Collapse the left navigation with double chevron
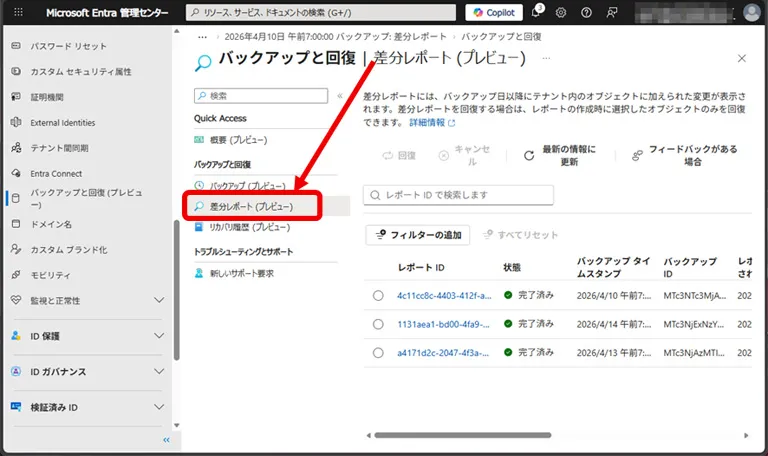Viewport: 768px width, 456px height. pos(167,440)
